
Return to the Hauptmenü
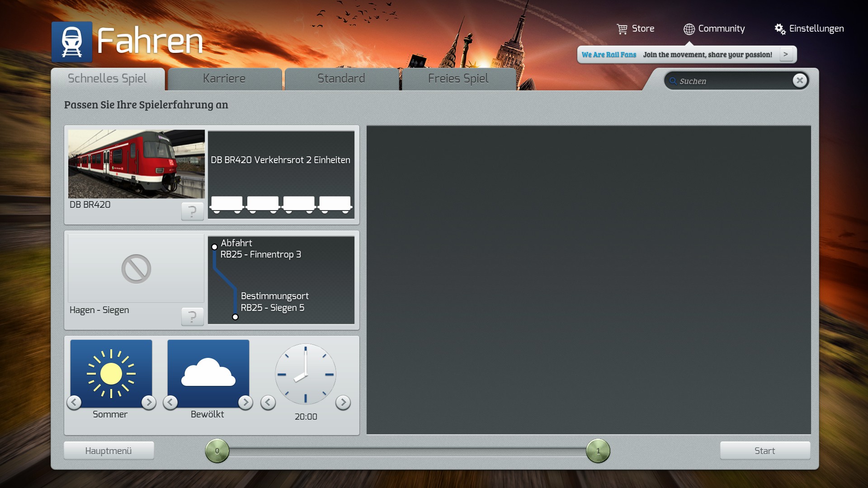108,450
